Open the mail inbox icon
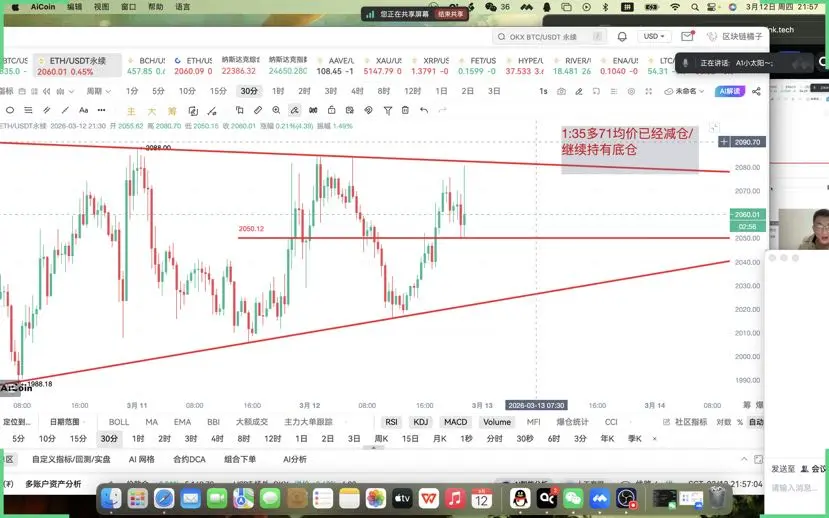 coord(687,36)
